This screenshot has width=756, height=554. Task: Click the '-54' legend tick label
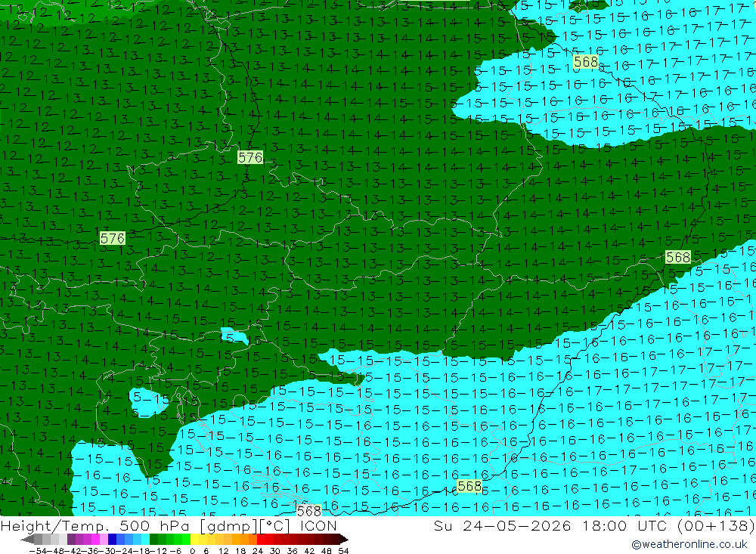click(38, 551)
